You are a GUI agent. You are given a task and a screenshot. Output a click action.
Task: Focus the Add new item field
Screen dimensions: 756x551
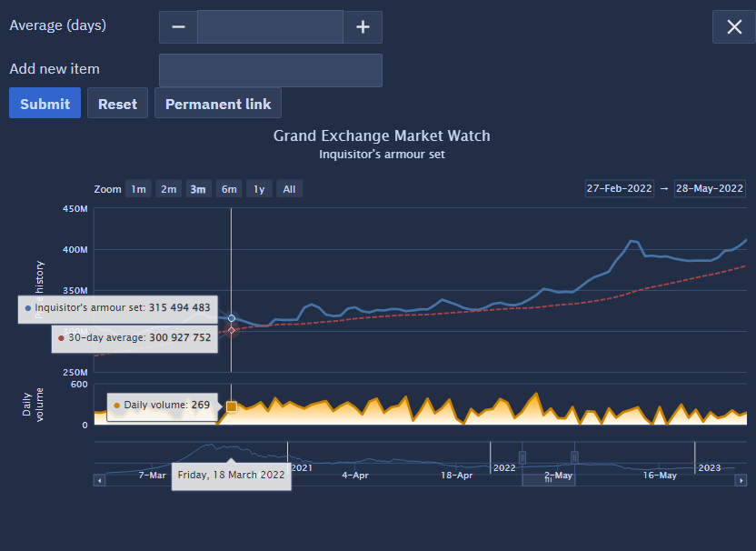271,70
